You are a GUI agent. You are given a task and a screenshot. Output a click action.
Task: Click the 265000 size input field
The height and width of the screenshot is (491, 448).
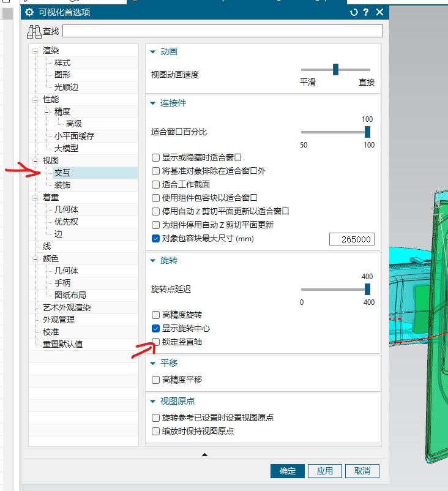click(x=351, y=239)
